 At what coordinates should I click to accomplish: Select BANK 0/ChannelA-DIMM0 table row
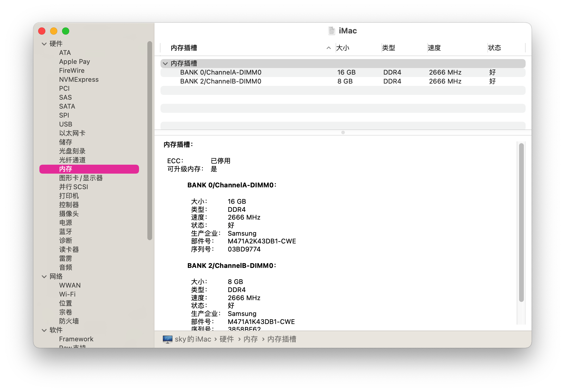point(343,72)
